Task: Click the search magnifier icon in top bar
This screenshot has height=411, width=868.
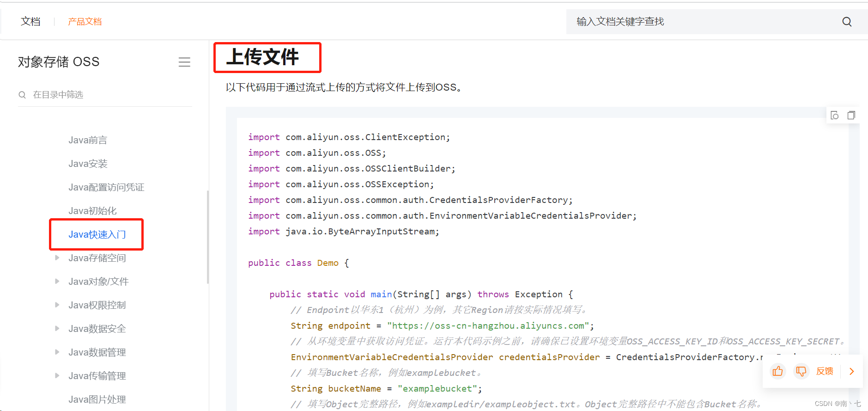Action: tap(847, 22)
